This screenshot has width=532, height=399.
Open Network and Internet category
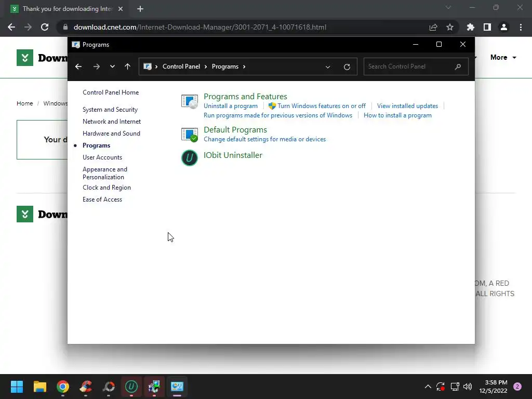pyautogui.click(x=112, y=122)
